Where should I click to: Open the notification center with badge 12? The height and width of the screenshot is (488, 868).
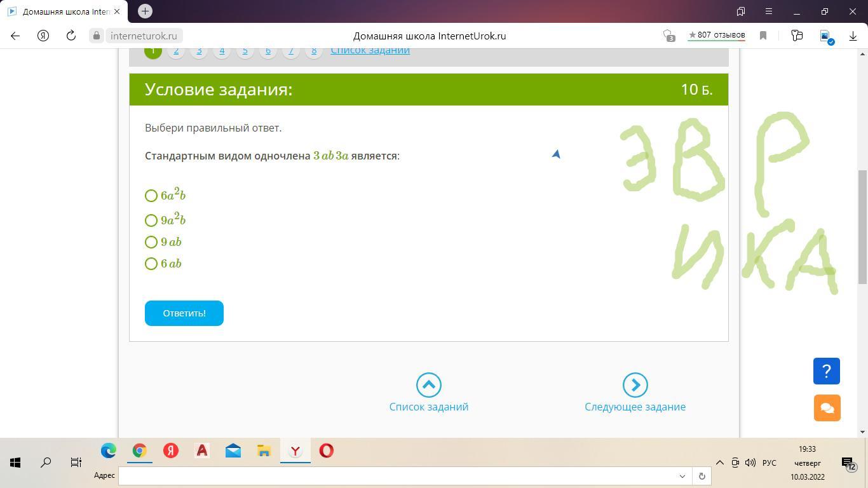[849, 463]
